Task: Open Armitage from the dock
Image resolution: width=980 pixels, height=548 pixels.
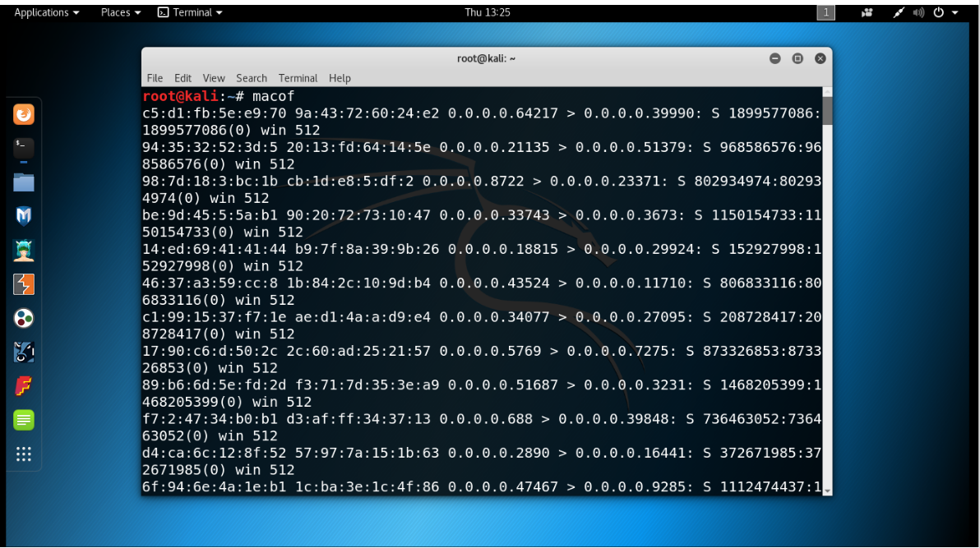Action: coord(24,251)
